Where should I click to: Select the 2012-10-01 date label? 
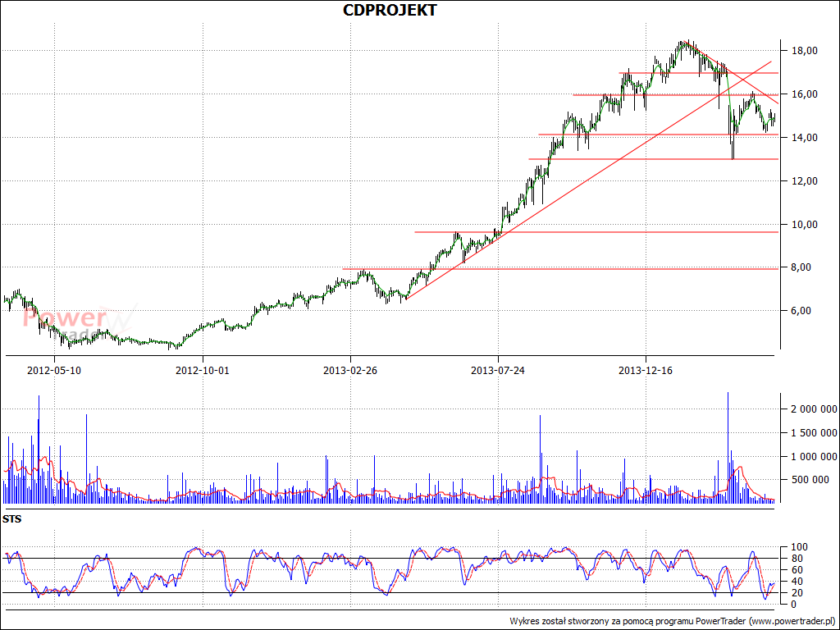[x=203, y=370]
